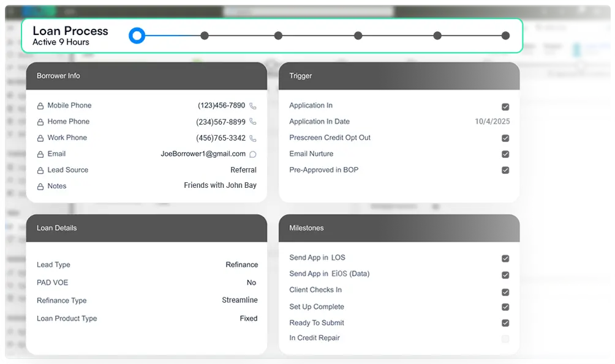The width and height of the screenshot is (615, 364).
Task: Click the chat icon next to the Email address
Action: tap(253, 155)
